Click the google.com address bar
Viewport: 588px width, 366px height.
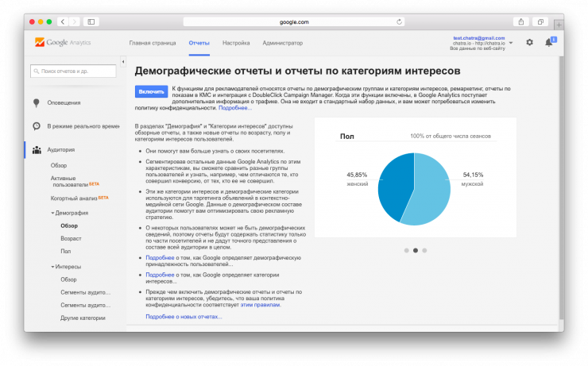[294, 21]
